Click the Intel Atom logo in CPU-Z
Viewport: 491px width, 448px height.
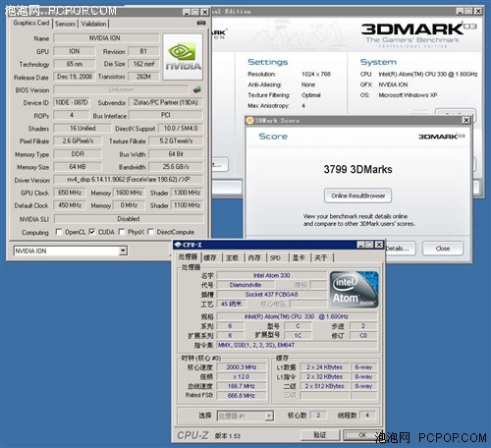point(354,289)
